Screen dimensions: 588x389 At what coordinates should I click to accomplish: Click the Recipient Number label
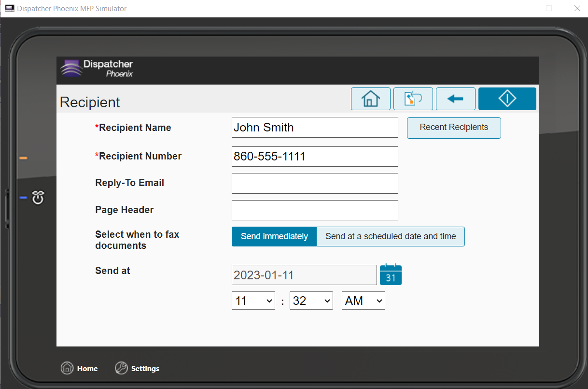coord(138,156)
